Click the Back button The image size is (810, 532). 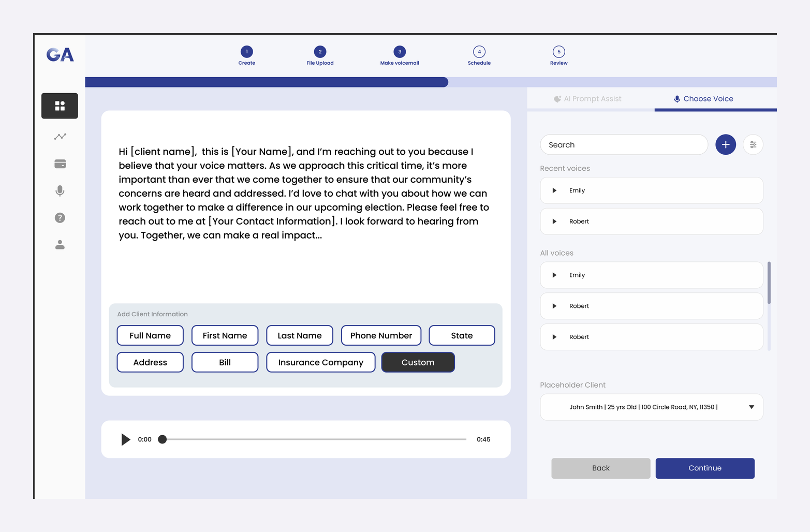click(x=601, y=468)
